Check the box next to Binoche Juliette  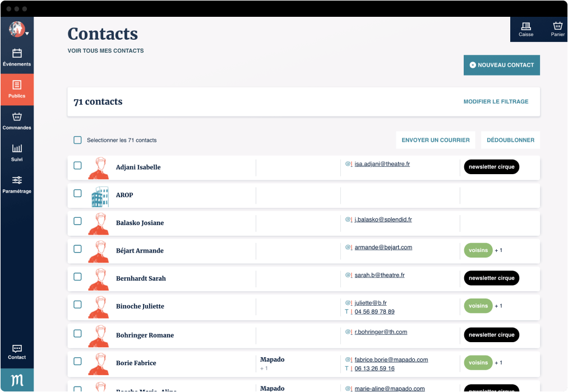click(x=77, y=305)
